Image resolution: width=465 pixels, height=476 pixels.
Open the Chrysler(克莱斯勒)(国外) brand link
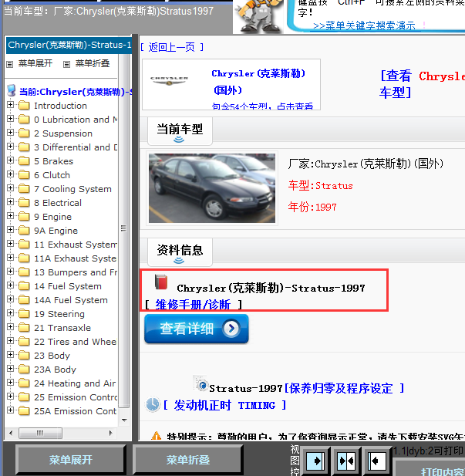pyautogui.click(x=258, y=82)
